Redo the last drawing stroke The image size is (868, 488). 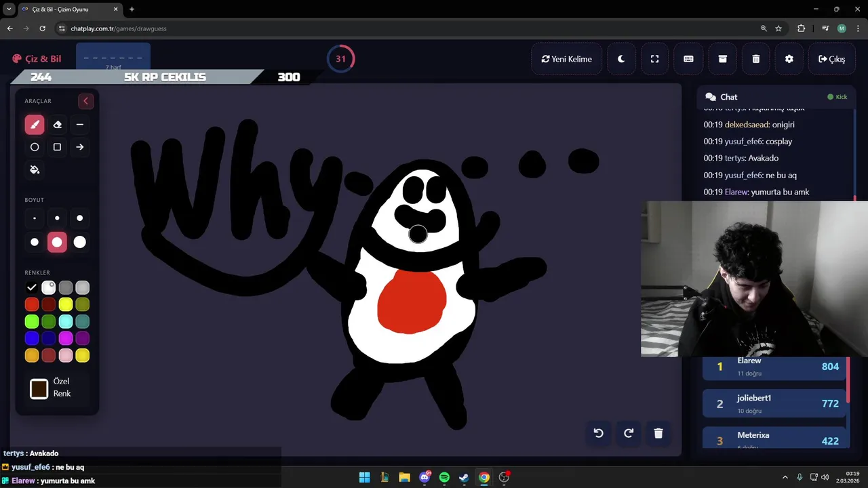pos(629,433)
